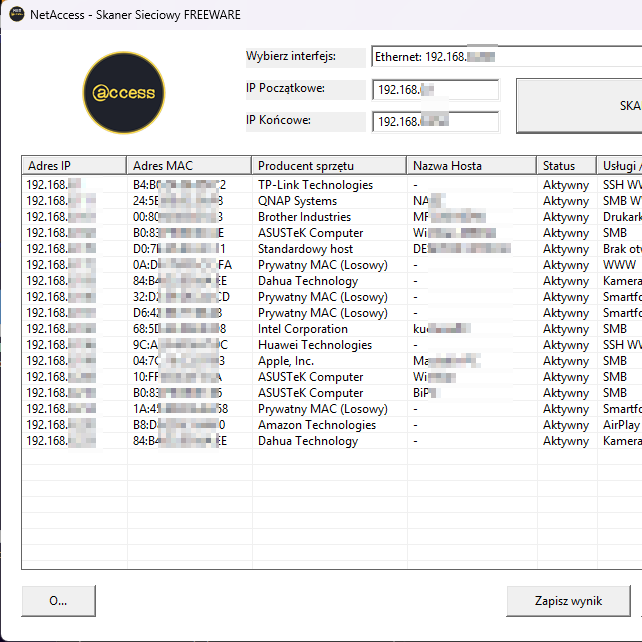Screen dimensions: 642x642
Task: Click the NetAccess title bar app icon
Action: click(17, 14)
